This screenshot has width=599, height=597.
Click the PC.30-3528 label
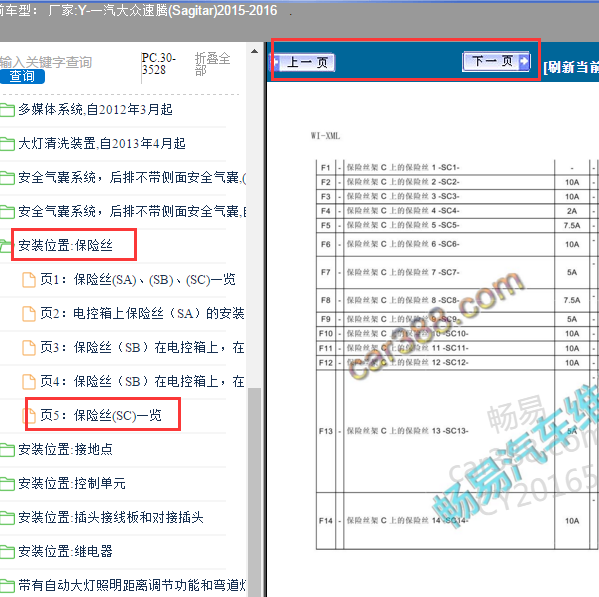(159, 64)
